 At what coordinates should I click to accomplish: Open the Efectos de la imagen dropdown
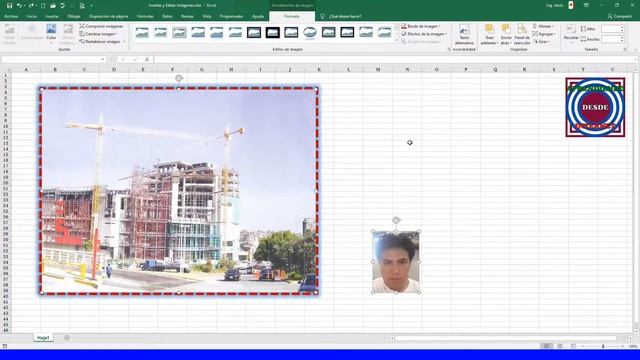pyautogui.click(x=424, y=34)
